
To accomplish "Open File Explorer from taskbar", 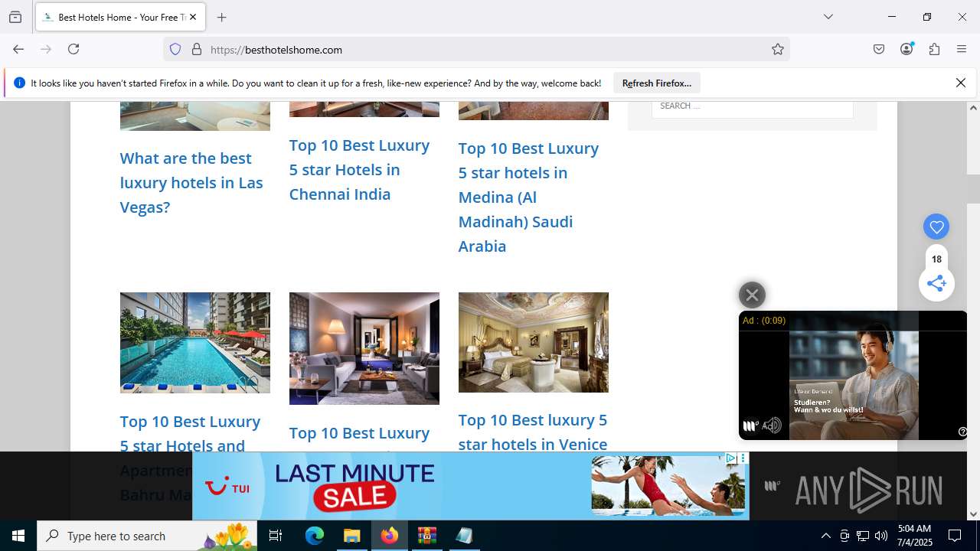I will click(x=352, y=536).
